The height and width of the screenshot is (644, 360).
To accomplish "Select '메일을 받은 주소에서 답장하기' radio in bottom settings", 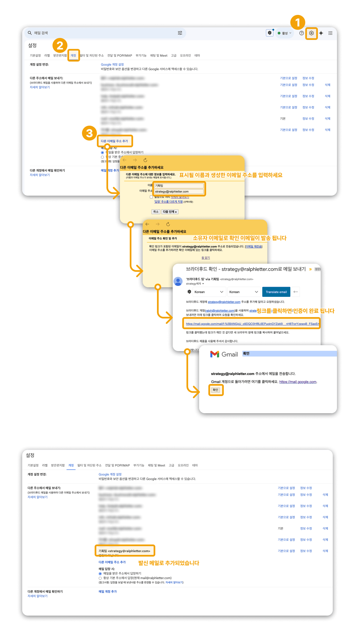I will [100, 573].
